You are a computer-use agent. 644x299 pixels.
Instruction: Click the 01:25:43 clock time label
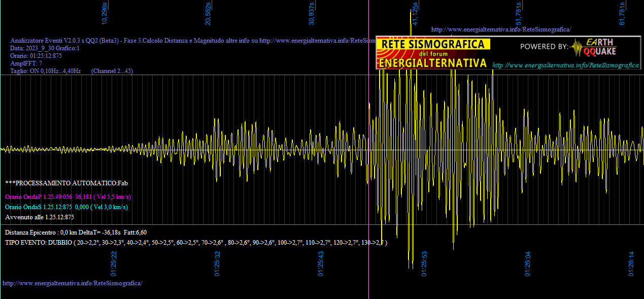pos(321,263)
